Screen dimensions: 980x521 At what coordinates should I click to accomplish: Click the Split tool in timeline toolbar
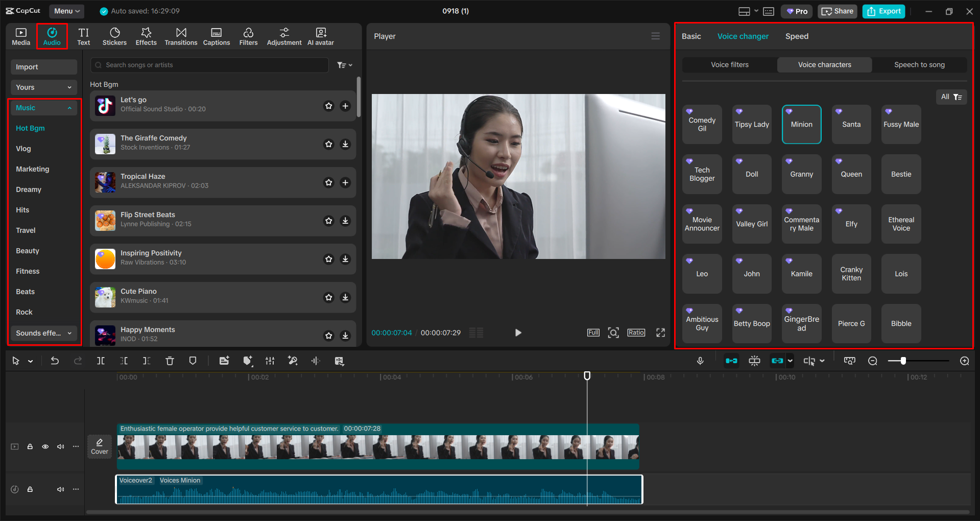[101, 361]
